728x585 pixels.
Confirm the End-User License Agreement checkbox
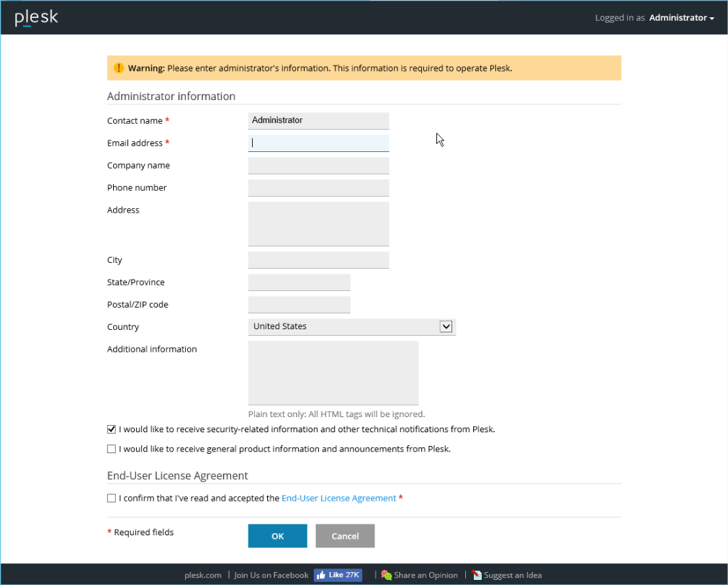tap(112, 498)
